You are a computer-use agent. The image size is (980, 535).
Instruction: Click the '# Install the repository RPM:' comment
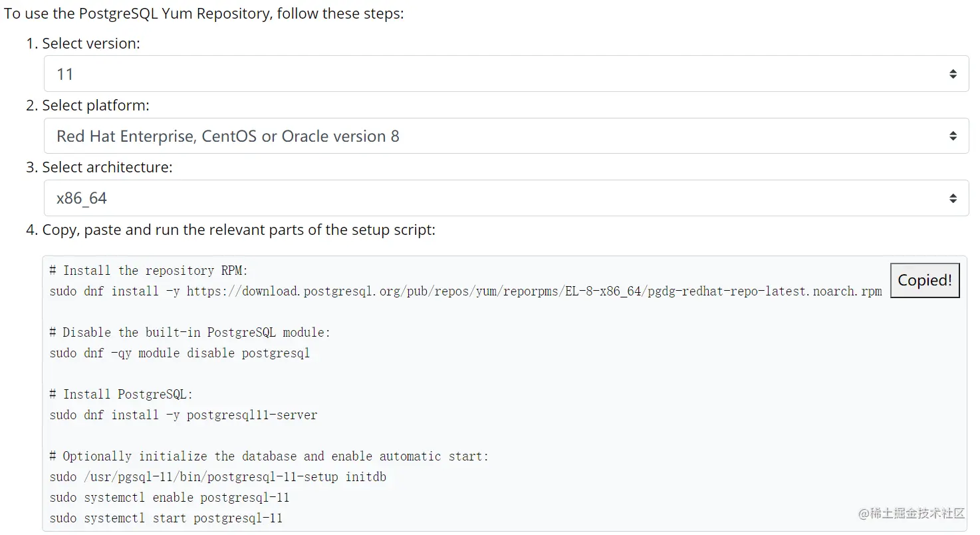point(148,271)
